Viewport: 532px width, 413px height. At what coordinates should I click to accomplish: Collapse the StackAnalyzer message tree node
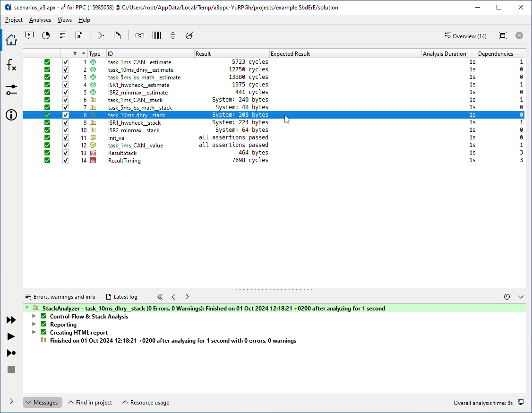pos(27,308)
